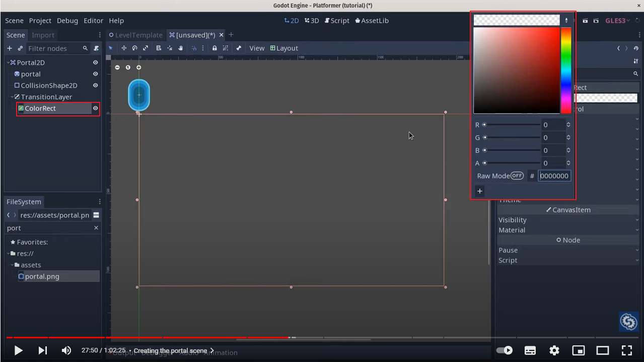Image resolution: width=644 pixels, height=362 pixels.
Task: Click the instance scene link icon
Action: pos(20,48)
